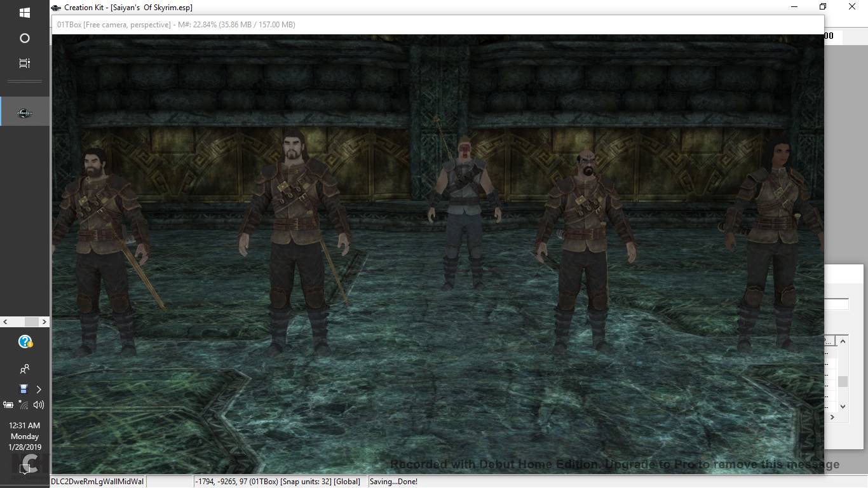Click the Cortana circle icon
The height and width of the screenshot is (488, 868).
(25, 38)
